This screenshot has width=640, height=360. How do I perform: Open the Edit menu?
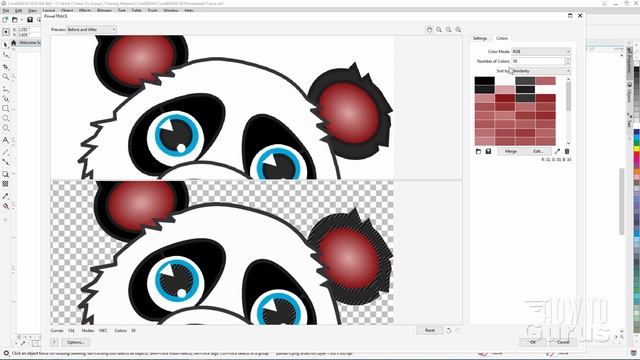18,10
